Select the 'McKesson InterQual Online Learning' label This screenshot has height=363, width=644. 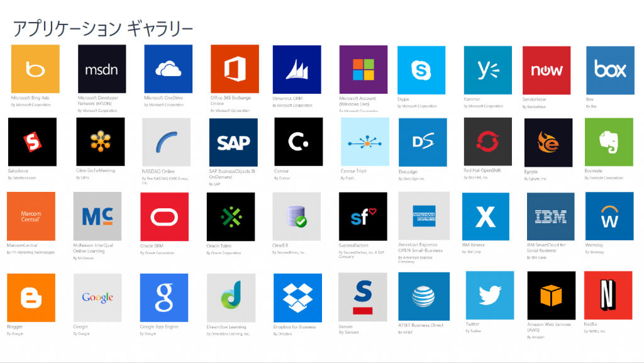93,248
